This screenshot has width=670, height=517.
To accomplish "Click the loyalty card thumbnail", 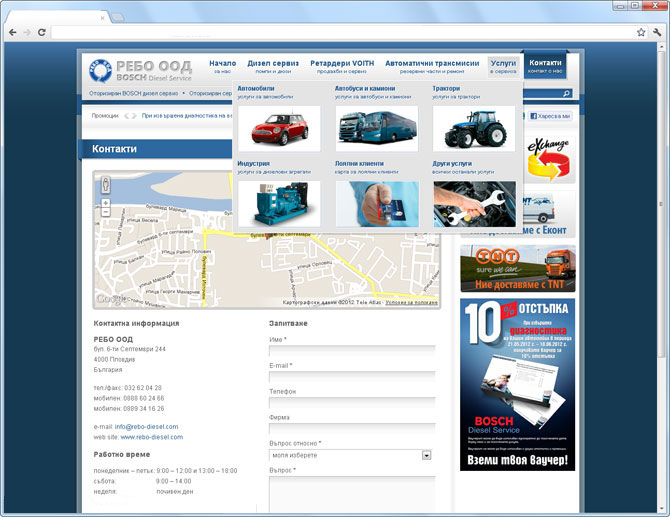I will click(x=377, y=204).
